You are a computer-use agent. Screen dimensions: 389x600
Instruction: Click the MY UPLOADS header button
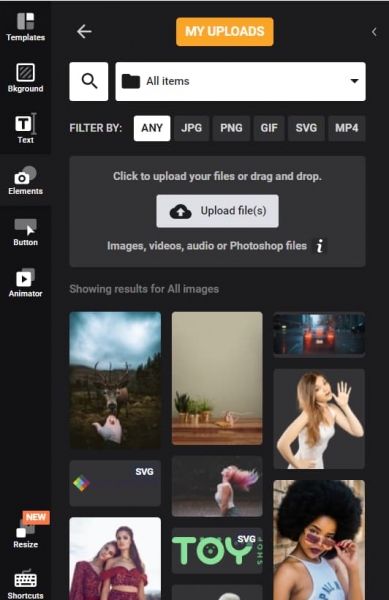click(225, 32)
